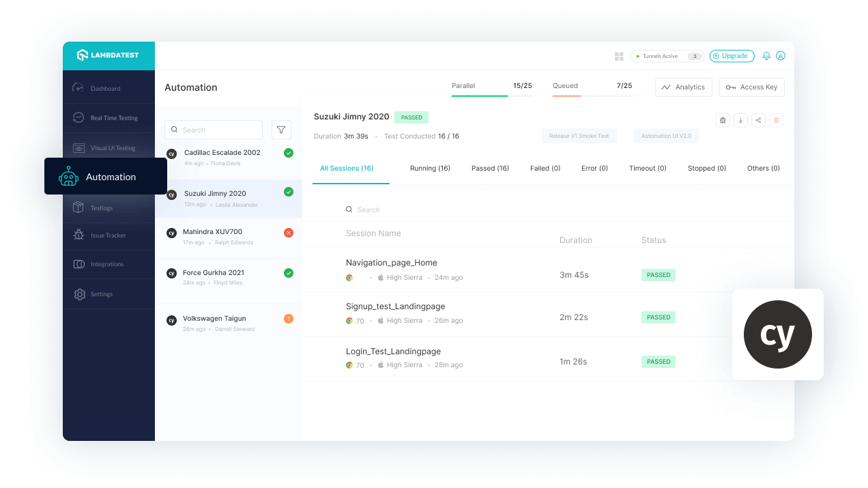Screen dimensions: 868x488
Task: Click the Upgrade button
Action: pyautogui.click(x=732, y=56)
